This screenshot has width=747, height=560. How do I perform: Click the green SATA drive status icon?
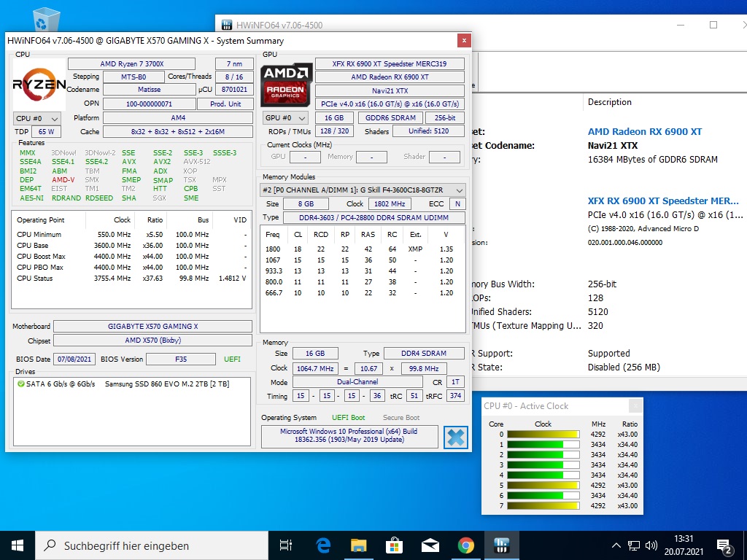21,384
